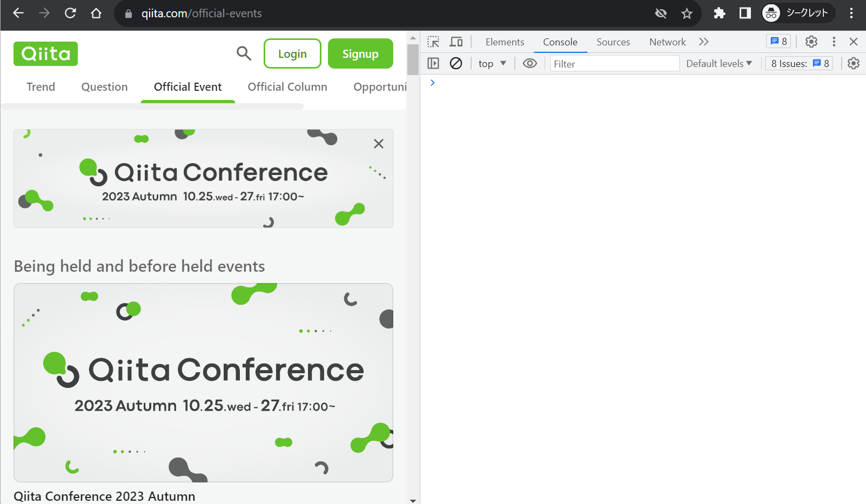This screenshot has width=866, height=504.
Task: Click the top Qiita Conference banner image
Action: pyautogui.click(x=203, y=178)
